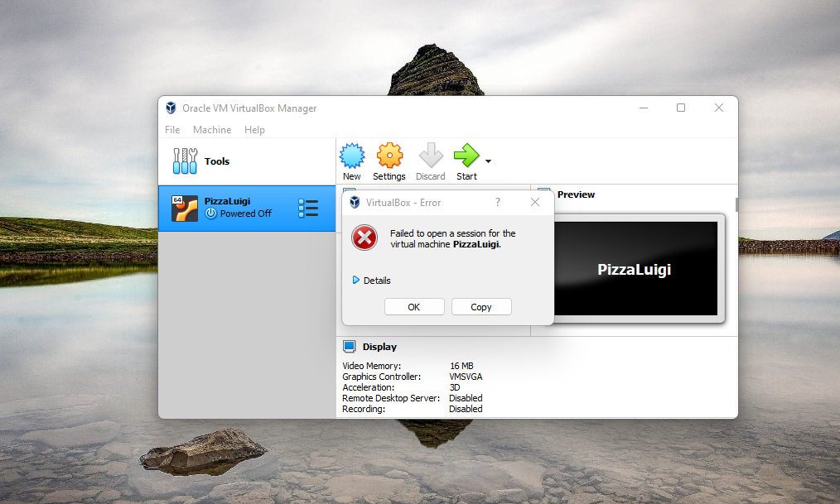
Task: Click the Video Memory 16 MB value
Action: point(461,366)
